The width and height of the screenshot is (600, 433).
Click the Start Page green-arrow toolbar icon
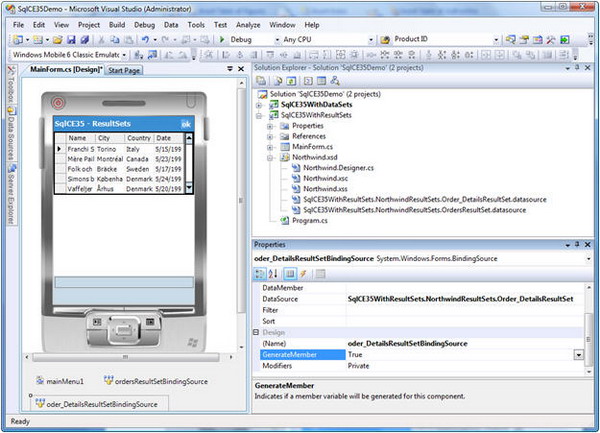click(565, 39)
